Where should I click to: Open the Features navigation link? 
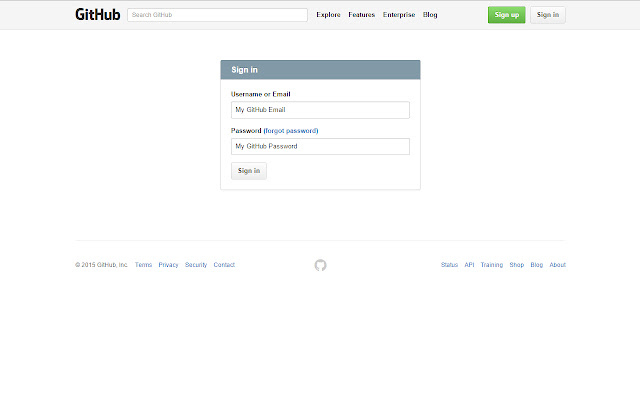(361, 15)
